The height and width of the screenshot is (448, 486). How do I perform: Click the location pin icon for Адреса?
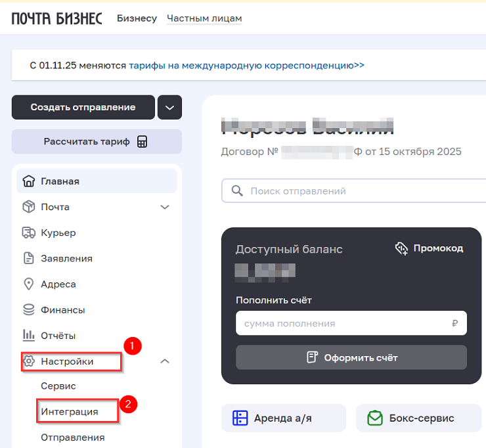pos(29,284)
